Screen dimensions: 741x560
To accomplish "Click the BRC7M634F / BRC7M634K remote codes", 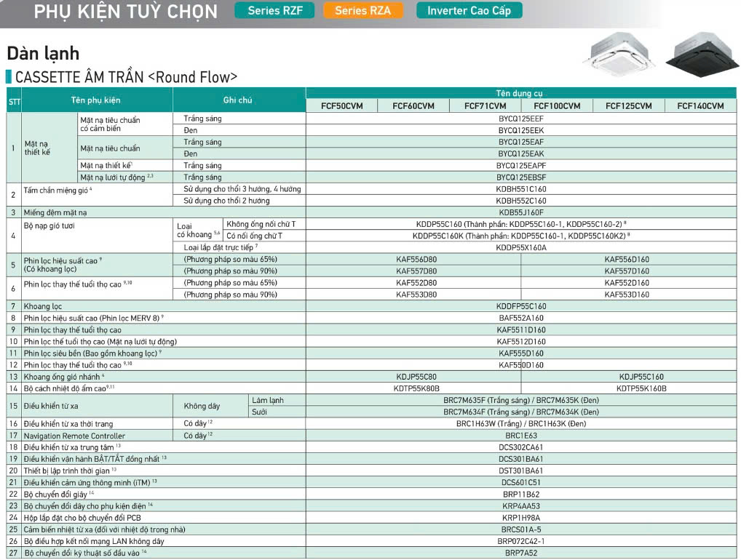I will tap(521, 412).
